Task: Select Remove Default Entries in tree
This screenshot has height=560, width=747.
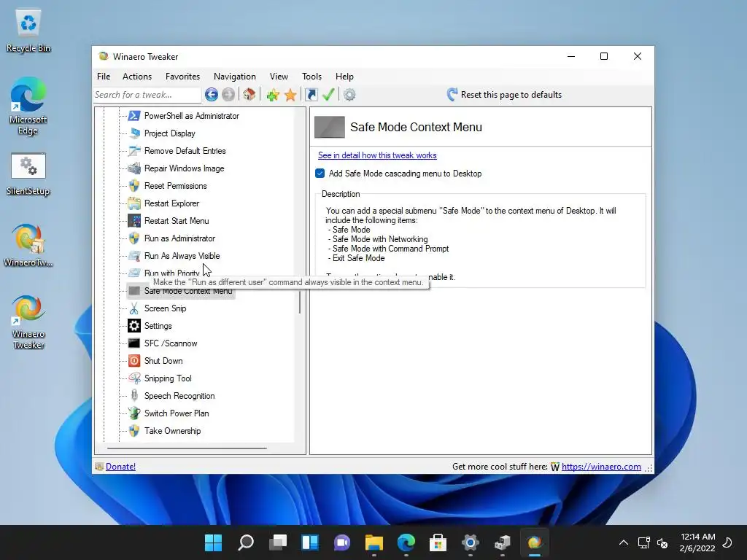Action: [x=185, y=151]
